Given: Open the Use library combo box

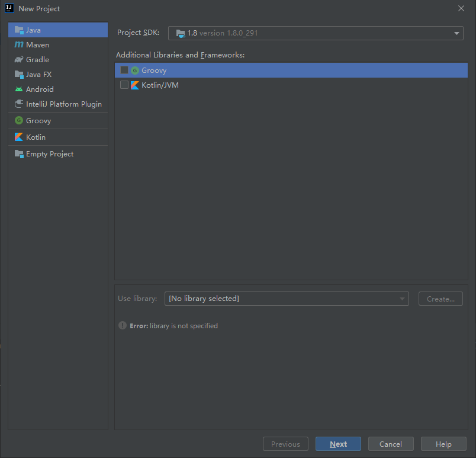Looking at the screenshot, I should (x=287, y=299).
